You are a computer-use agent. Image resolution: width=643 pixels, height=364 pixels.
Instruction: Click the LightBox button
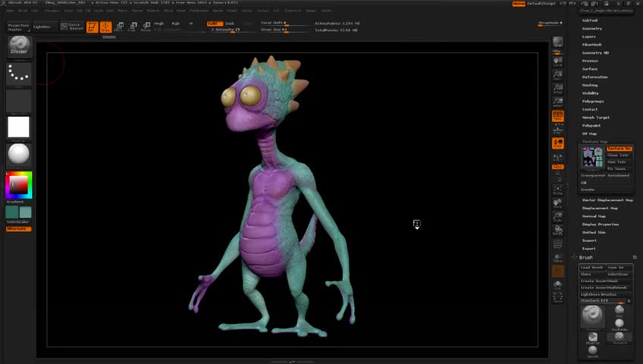point(42,27)
